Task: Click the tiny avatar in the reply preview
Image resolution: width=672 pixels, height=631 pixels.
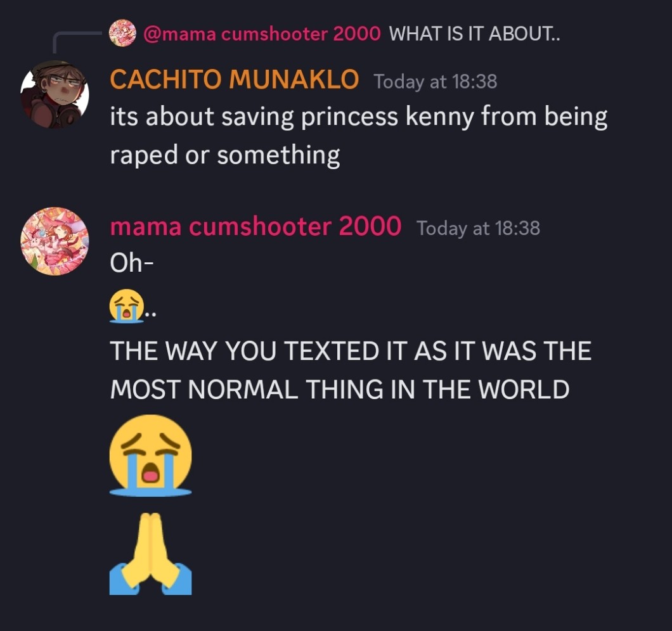Action: 123,33
